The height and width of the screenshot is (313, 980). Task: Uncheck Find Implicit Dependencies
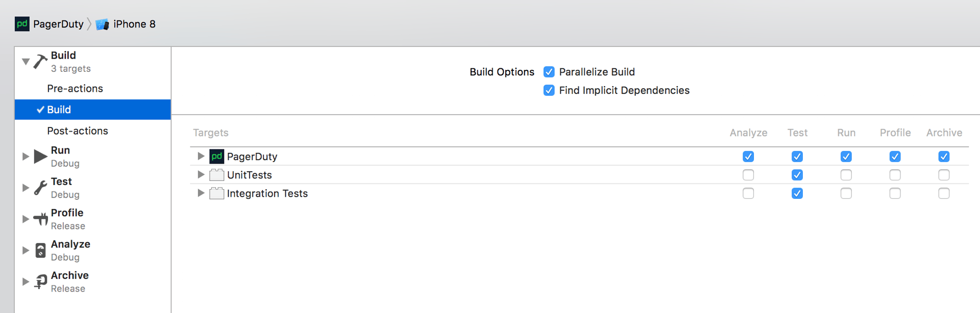coord(549,90)
